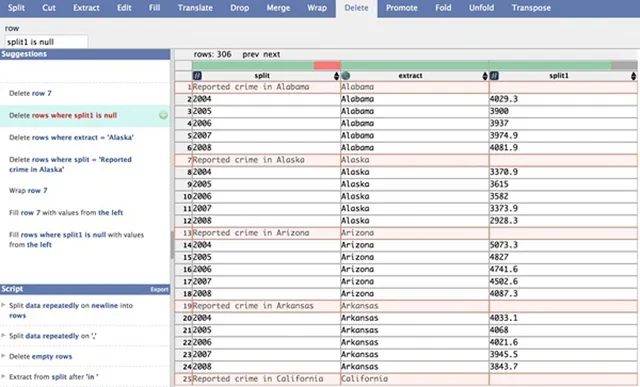
Task: Click split1 value 3843.7
Action: click(563, 367)
